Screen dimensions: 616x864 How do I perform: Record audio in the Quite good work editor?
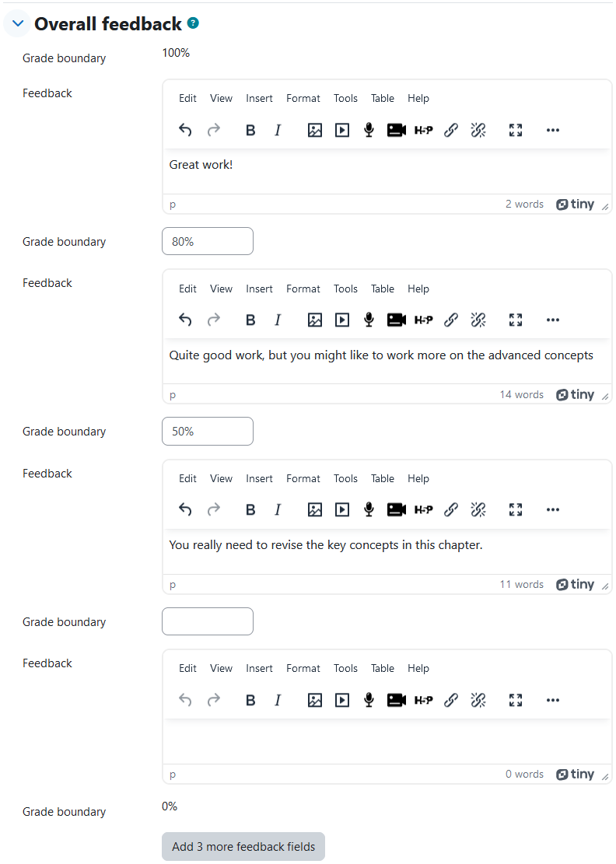click(369, 320)
